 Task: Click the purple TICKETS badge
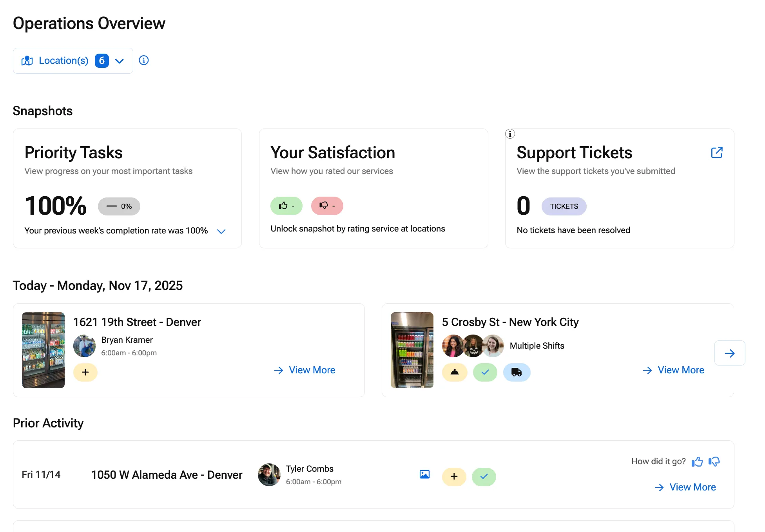pos(564,206)
